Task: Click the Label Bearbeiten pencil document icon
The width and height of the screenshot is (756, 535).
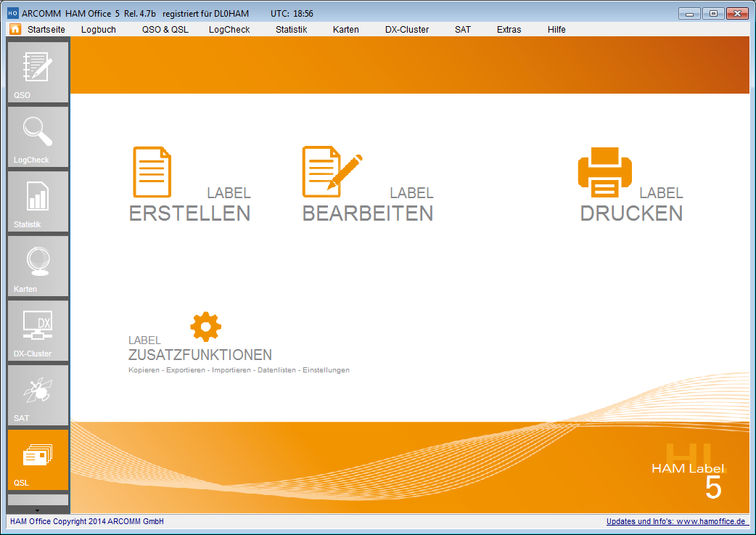Action: click(332, 172)
